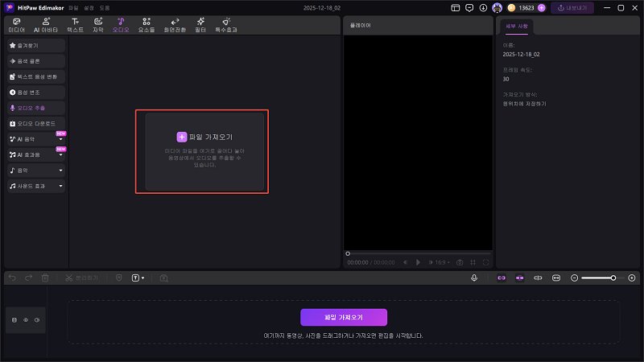Toggle the purple link clips icon
The width and height of the screenshot is (644, 362).
click(502, 278)
